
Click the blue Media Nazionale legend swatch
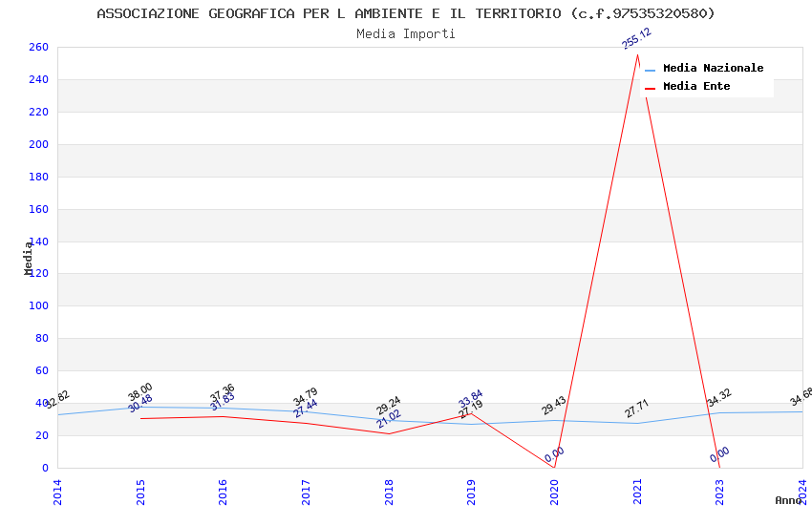(x=650, y=70)
